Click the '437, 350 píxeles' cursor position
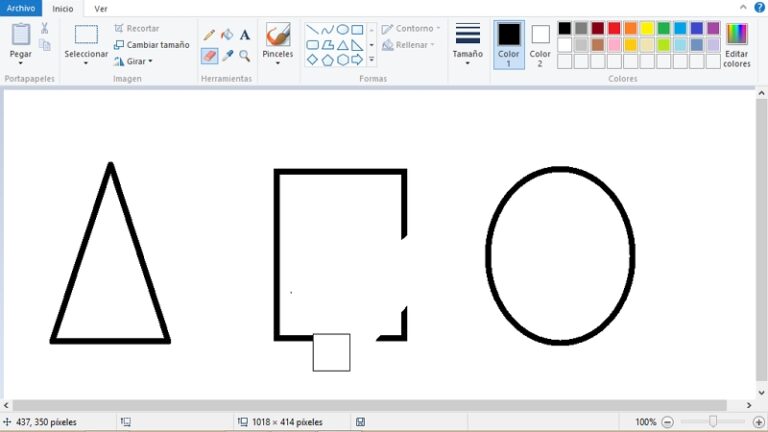 (46, 422)
